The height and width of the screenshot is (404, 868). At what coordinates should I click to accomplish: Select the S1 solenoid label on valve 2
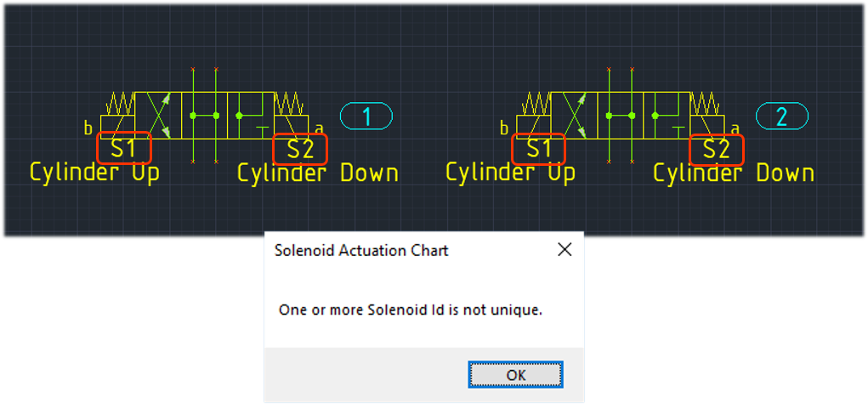(x=538, y=149)
